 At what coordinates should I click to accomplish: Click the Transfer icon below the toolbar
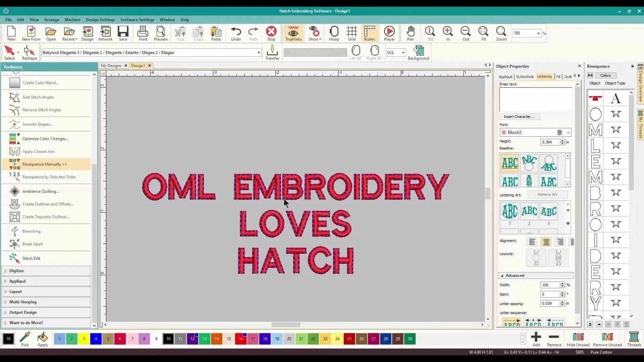pyautogui.click(x=272, y=51)
